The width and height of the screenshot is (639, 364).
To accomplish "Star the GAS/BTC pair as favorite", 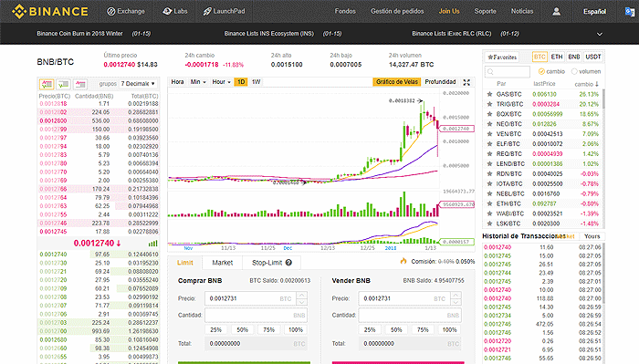I will tap(490, 94).
